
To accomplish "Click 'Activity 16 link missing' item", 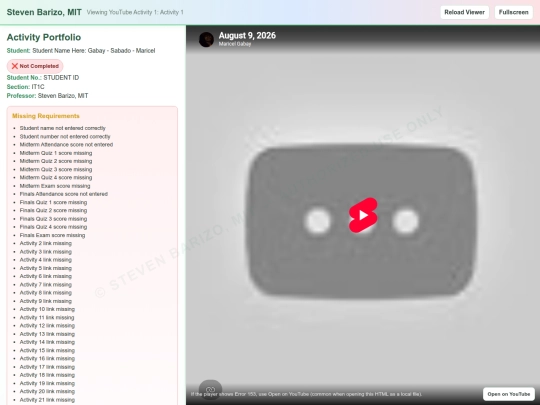I will pyautogui.click(x=47, y=359).
